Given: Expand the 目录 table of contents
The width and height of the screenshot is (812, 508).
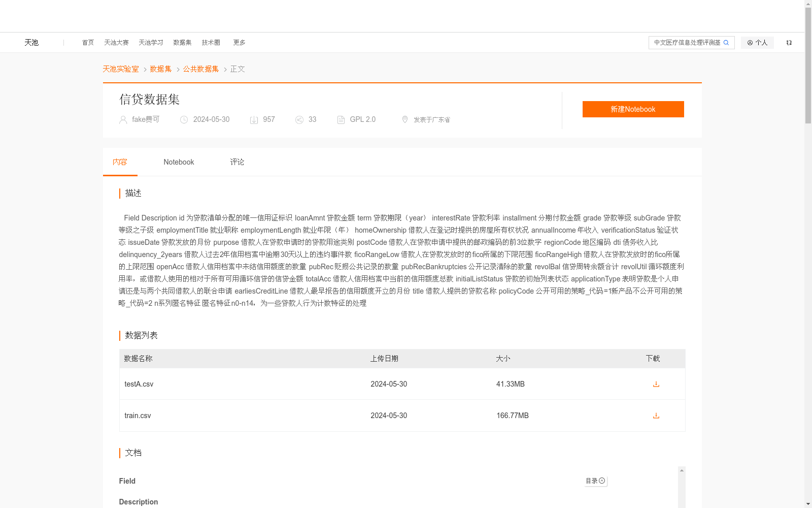Looking at the screenshot, I should (x=596, y=481).
